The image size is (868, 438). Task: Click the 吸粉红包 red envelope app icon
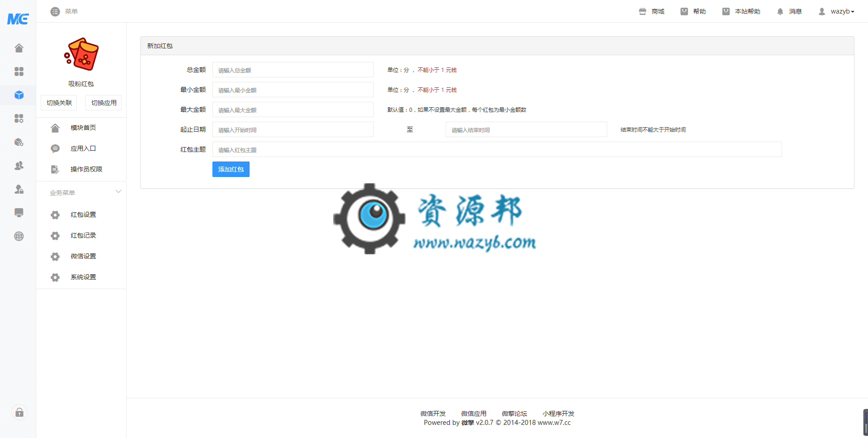coord(81,54)
